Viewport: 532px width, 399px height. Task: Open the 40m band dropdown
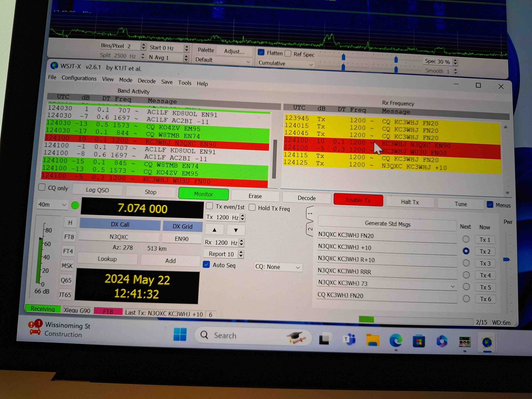tap(52, 205)
